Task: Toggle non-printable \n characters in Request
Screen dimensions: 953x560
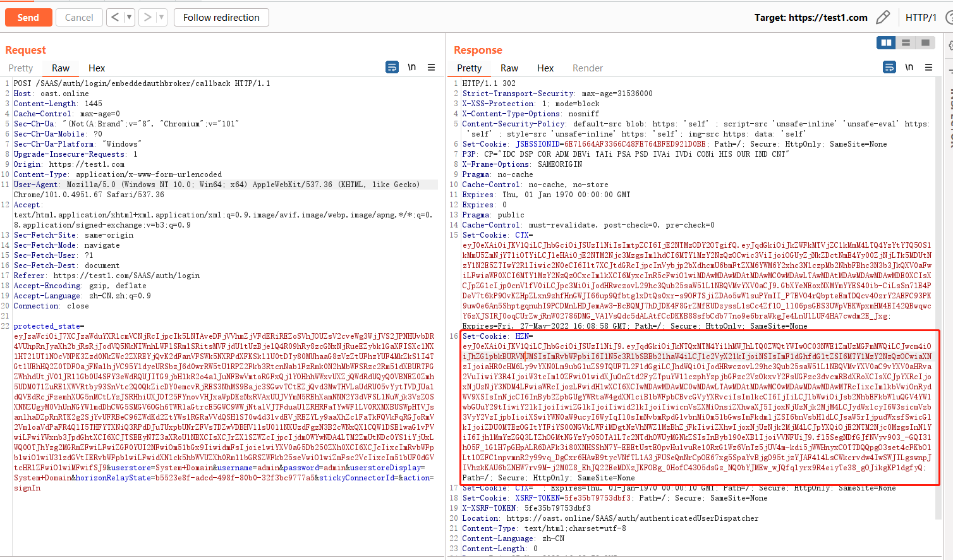Action: [x=411, y=67]
